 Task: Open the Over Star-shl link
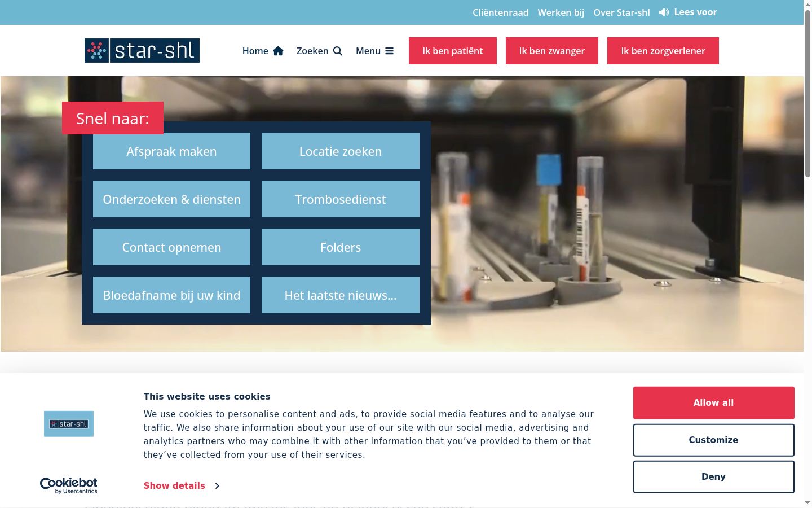pos(621,12)
